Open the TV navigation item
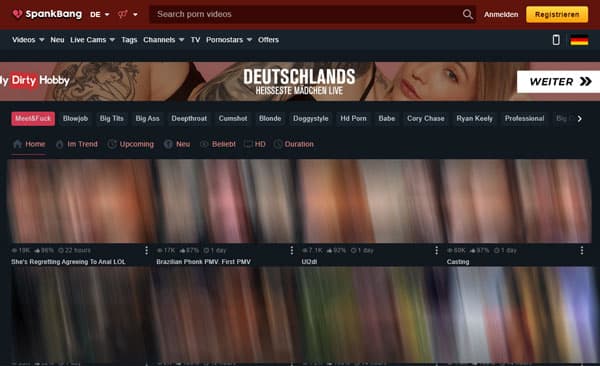Image resolution: width=600 pixels, height=366 pixels. pyautogui.click(x=195, y=40)
